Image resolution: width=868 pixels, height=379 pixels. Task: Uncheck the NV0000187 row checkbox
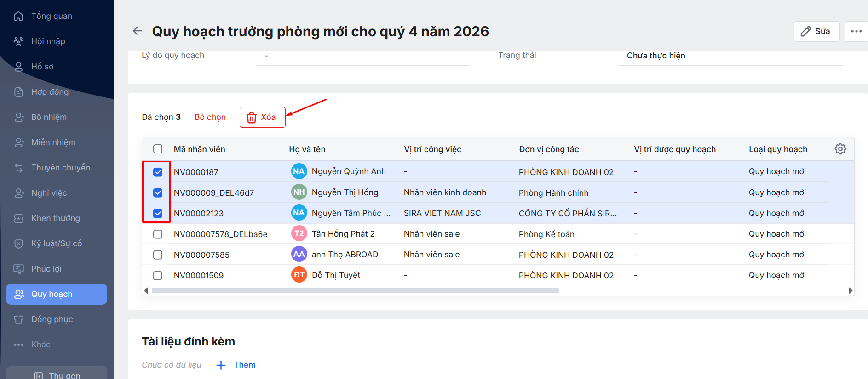[x=158, y=172]
